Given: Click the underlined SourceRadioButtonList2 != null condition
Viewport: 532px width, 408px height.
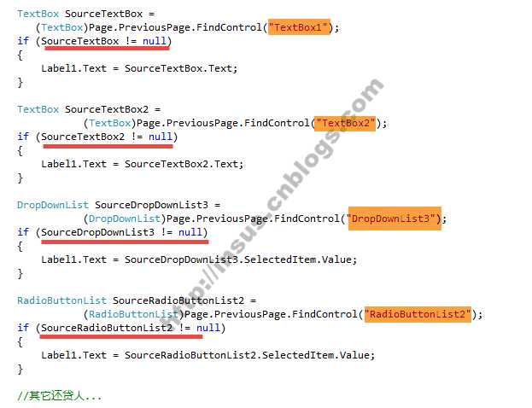Looking at the screenshot, I should click(131, 329).
